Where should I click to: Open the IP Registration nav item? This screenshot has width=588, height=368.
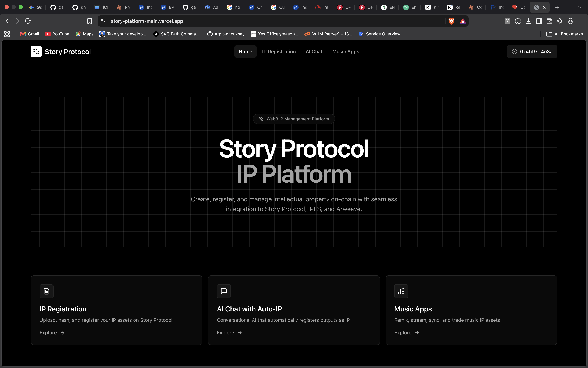279,52
